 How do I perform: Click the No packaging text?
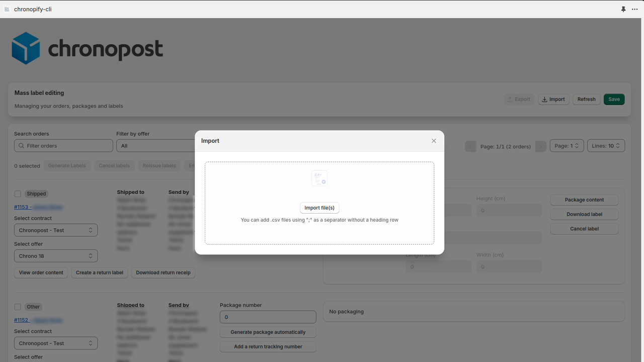(x=346, y=312)
